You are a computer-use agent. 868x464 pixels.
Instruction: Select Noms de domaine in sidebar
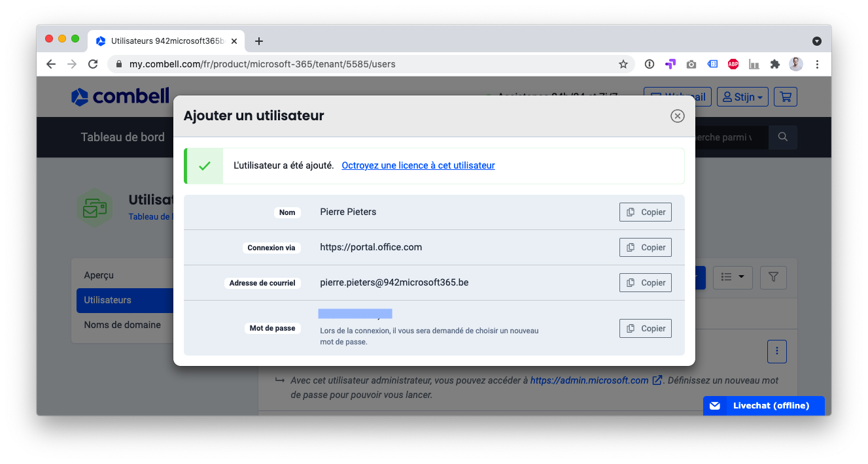[x=122, y=325]
